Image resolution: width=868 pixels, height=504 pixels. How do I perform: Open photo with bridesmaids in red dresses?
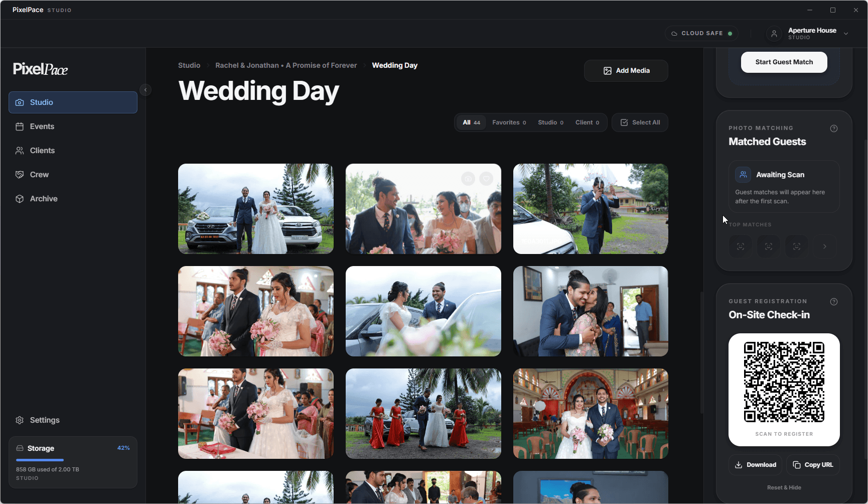click(x=423, y=414)
